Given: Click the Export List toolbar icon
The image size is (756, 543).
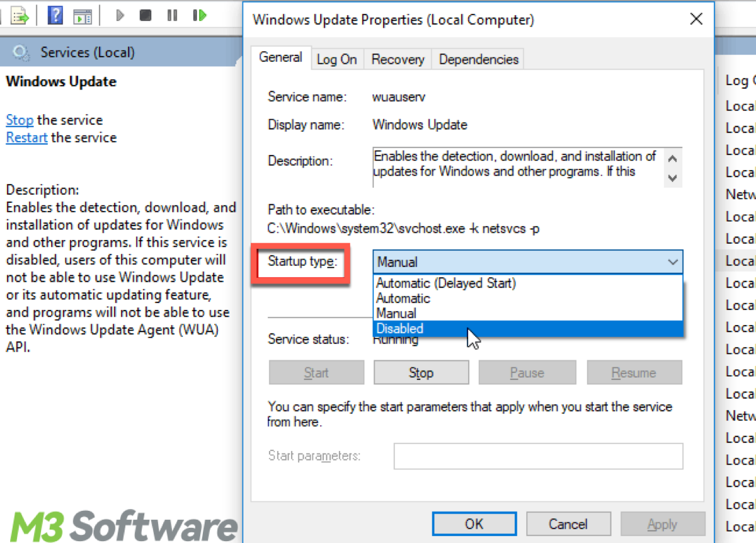Looking at the screenshot, I should point(20,15).
